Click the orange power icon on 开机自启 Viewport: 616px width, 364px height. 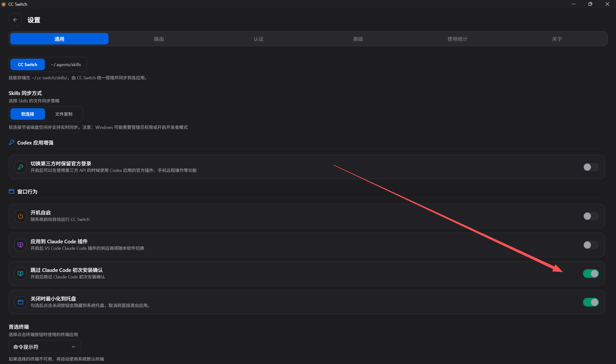20,216
